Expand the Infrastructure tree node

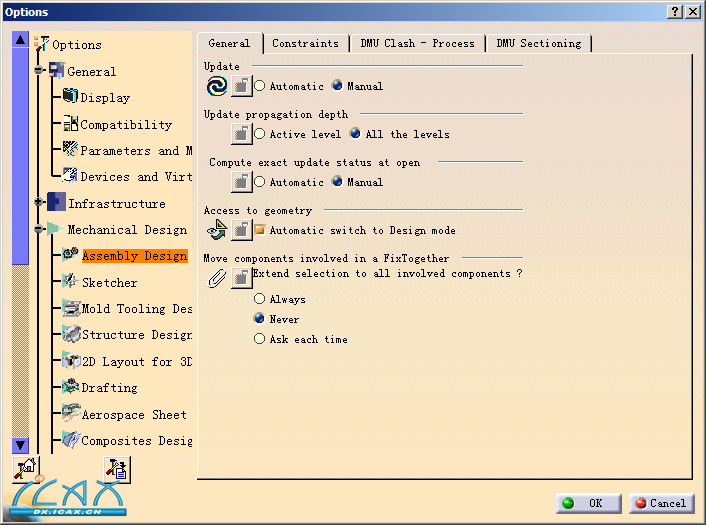coord(39,202)
